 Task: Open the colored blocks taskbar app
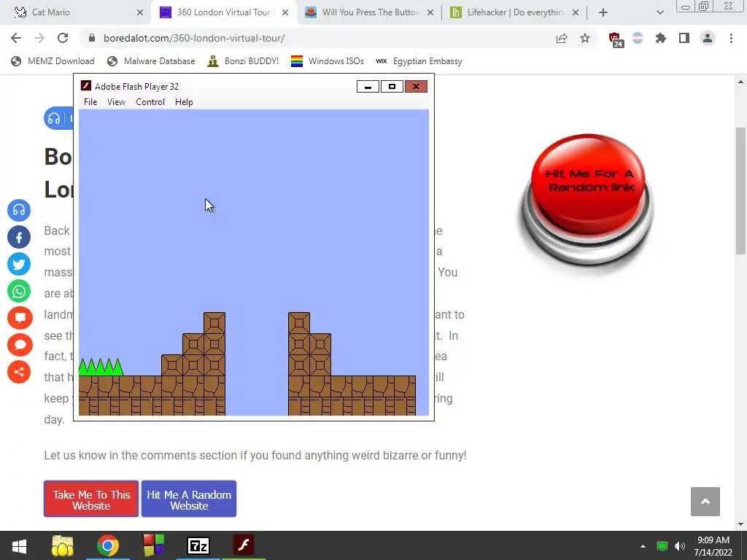click(x=153, y=545)
